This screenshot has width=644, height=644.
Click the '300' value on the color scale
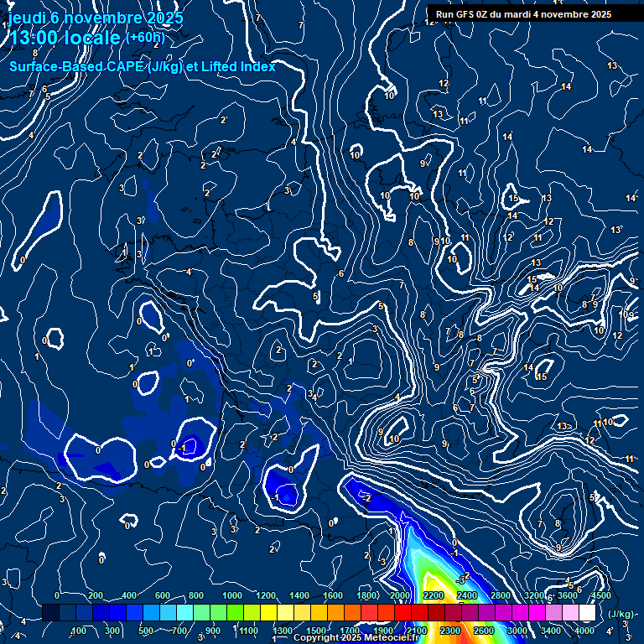tap(112, 631)
